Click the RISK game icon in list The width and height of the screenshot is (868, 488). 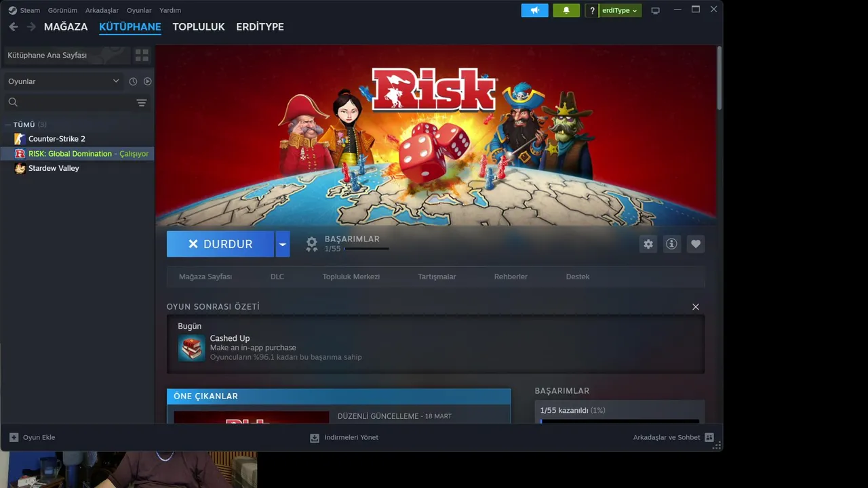tap(20, 154)
